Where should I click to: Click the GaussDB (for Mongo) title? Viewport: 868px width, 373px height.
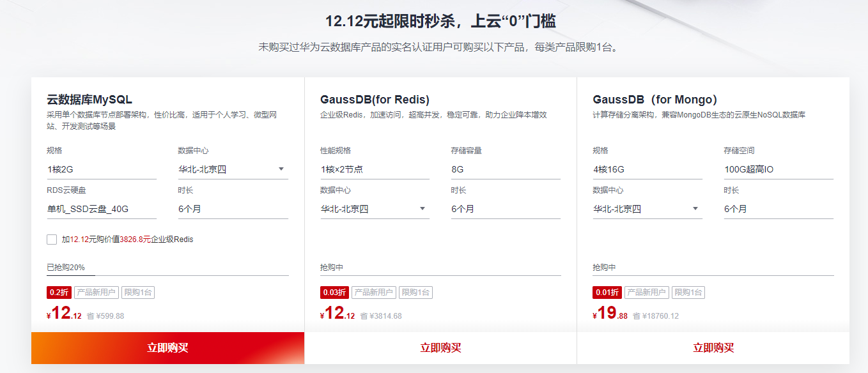click(x=655, y=100)
